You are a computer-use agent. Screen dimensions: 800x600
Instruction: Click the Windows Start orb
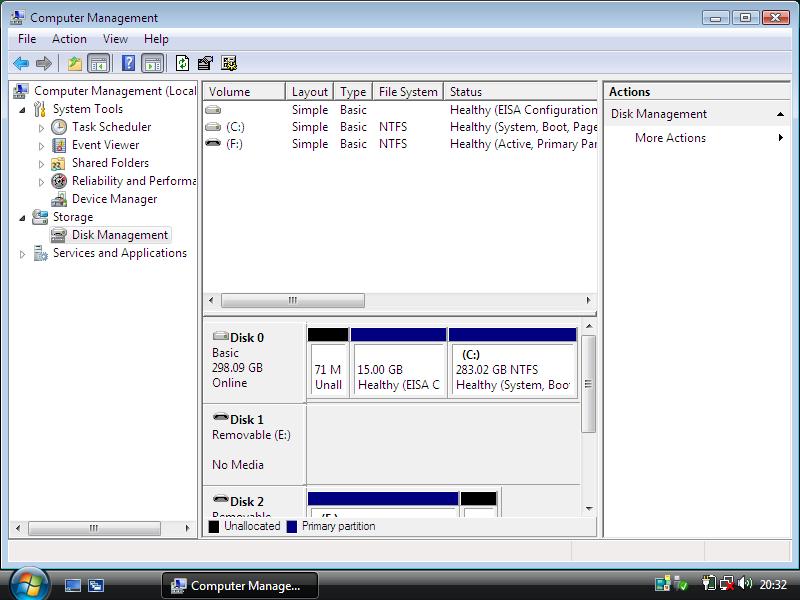click(29, 584)
